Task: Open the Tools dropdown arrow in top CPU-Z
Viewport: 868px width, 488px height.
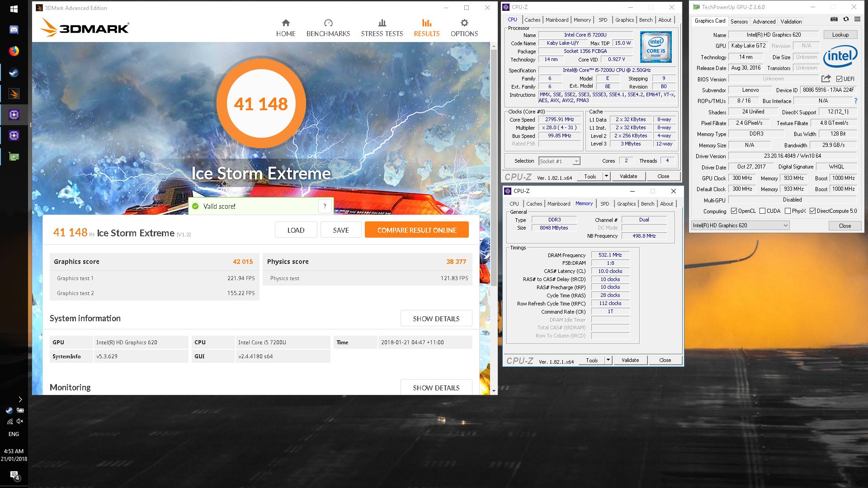Action: 606,176
